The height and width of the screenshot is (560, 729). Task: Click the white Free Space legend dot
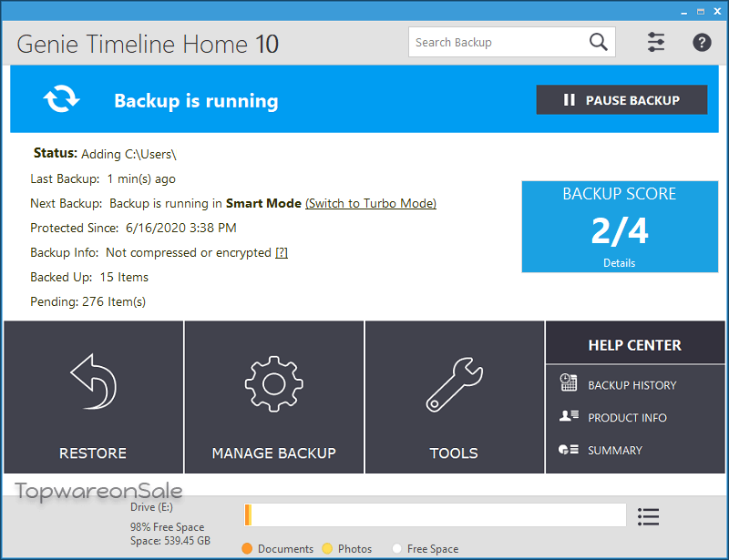click(396, 549)
